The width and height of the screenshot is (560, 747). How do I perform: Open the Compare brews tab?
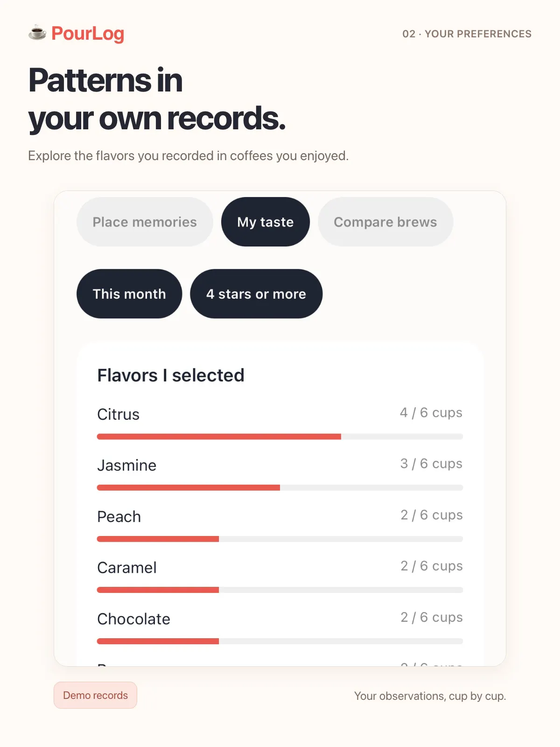[x=385, y=222]
